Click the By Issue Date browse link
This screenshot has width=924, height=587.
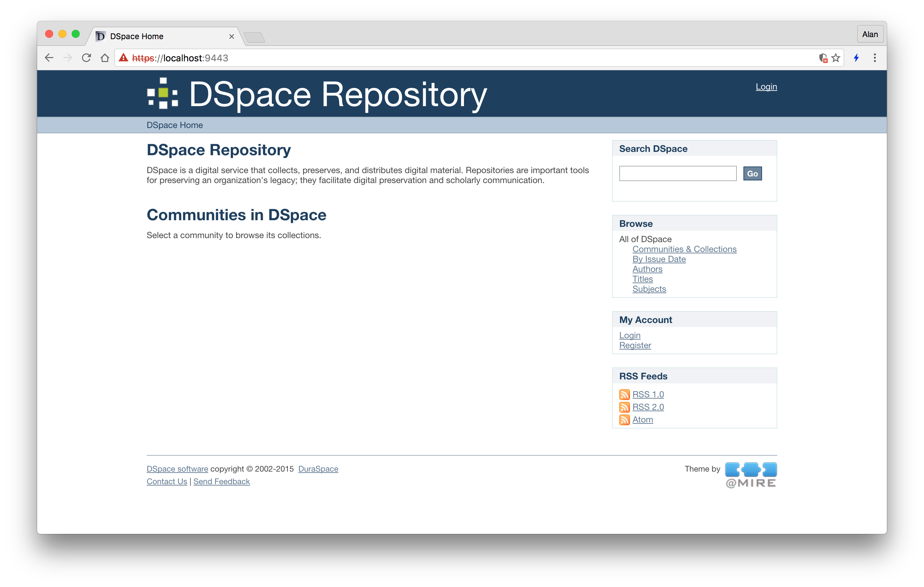[659, 258]
